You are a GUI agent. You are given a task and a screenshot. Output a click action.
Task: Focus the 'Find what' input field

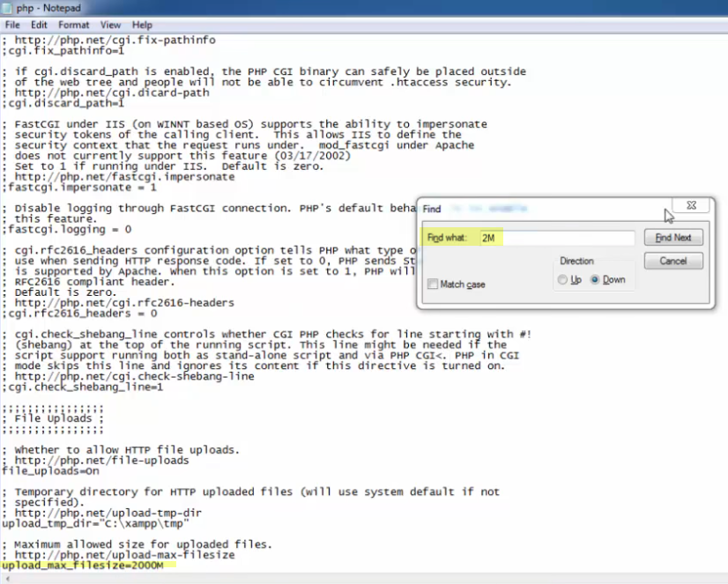(557, 238)
